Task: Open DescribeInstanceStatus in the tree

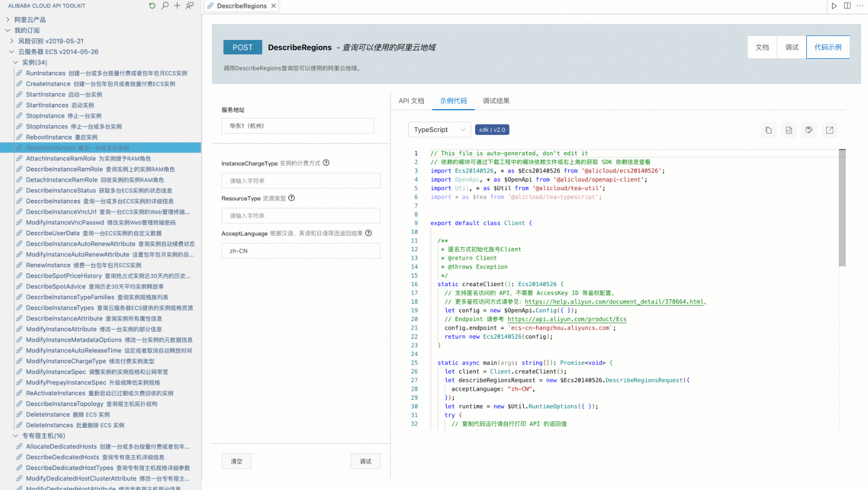Action: point(99,191)
